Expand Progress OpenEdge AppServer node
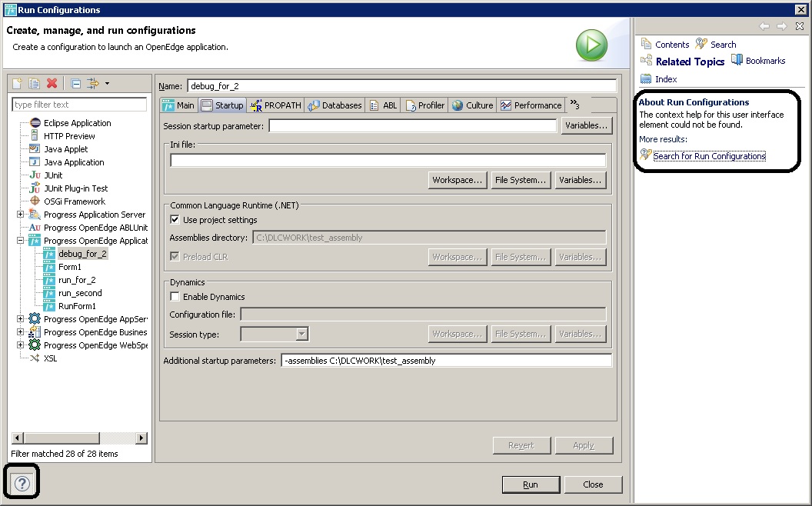 pyautogui.click(x=20, y=319)
